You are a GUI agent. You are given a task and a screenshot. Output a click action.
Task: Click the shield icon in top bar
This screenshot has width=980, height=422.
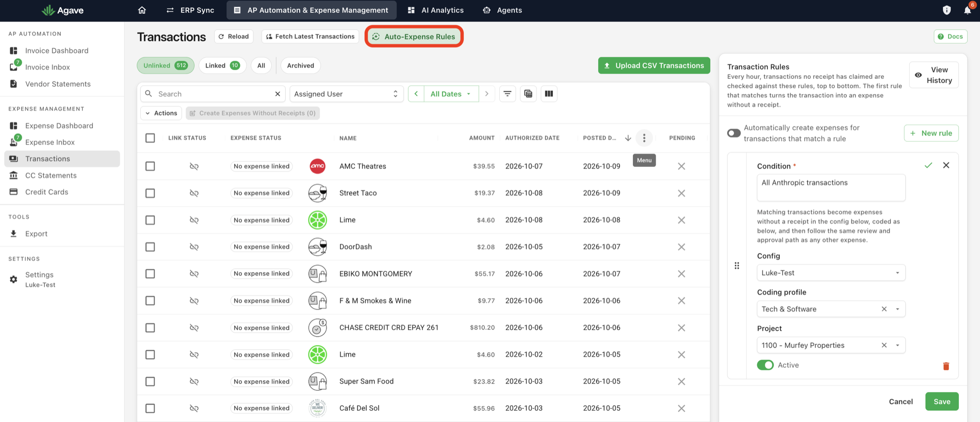click(946, 10)
